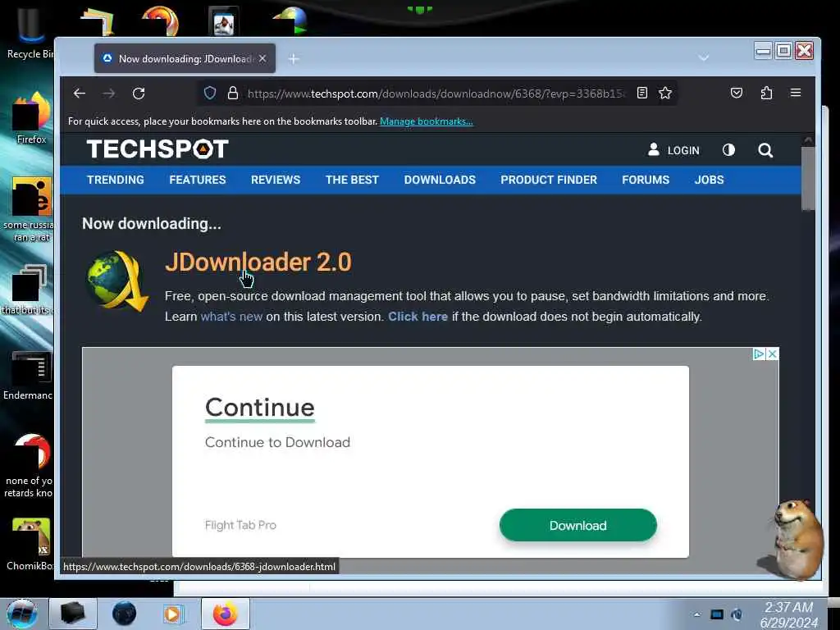The width and height of the screenshot is (840, 630).
Task: Click the green Download button in ad
Action: (x=578, y=525)
